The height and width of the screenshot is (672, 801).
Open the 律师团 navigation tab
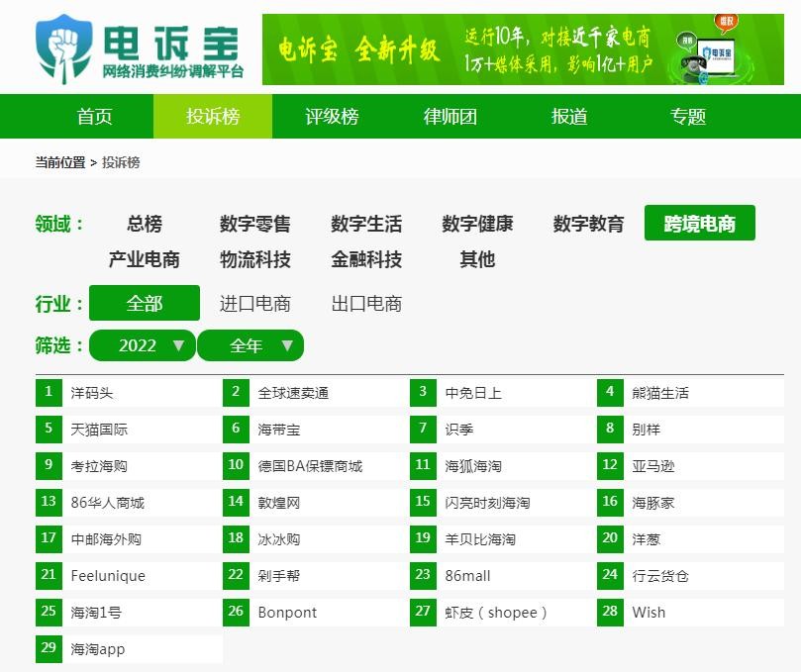(x=451, y=116)
